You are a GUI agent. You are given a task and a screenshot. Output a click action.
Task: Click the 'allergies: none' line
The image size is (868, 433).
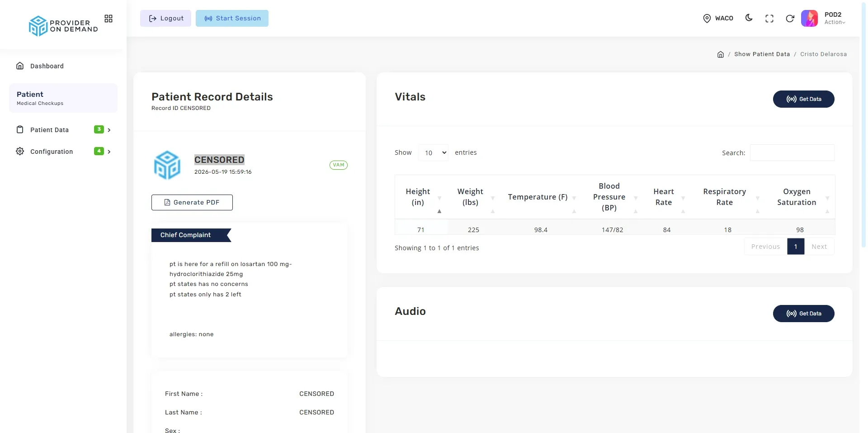click(191, 334)
